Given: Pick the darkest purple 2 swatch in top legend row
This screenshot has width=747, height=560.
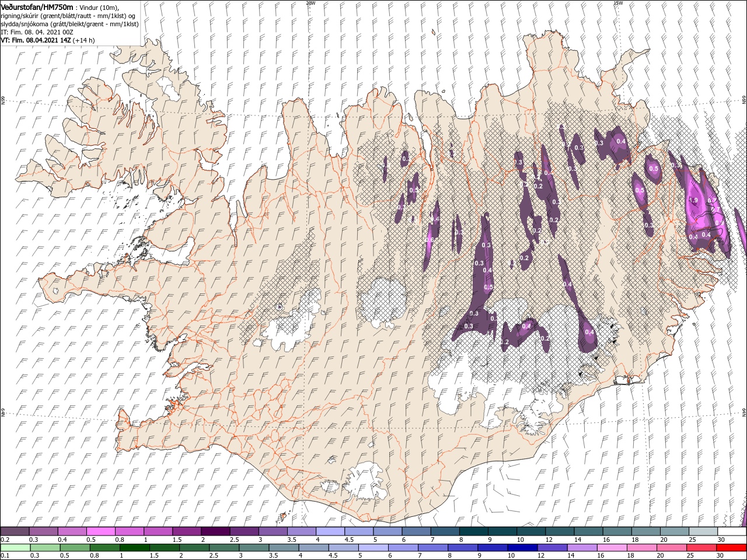Looking at the screenshot, I should click(x=215, y=531).
